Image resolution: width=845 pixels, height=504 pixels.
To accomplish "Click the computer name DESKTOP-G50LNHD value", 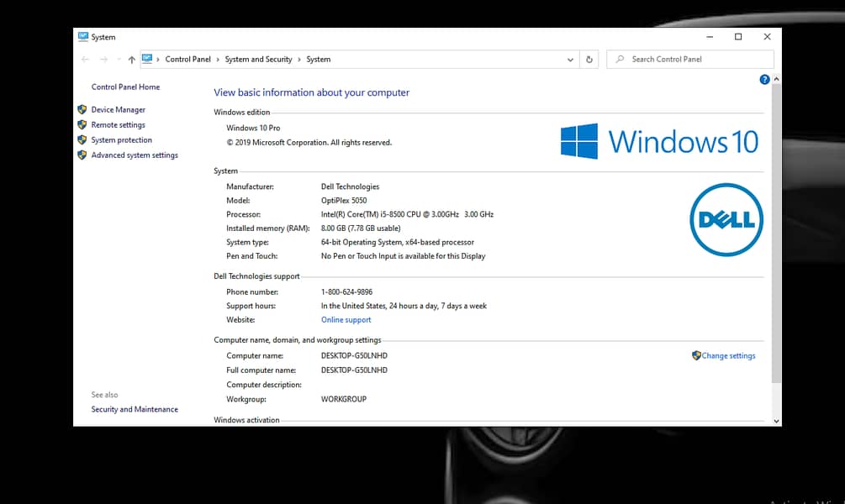I will pos(354,356).
